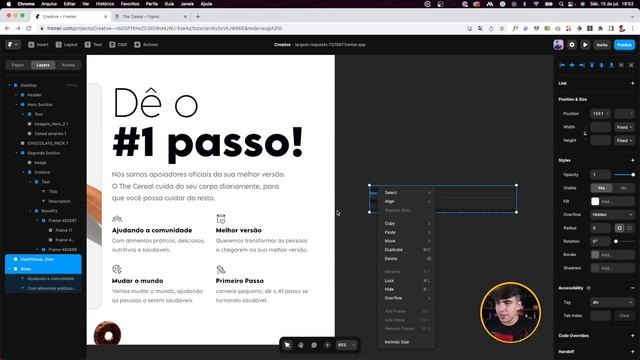The image size is (640, 360).
Task: Open the zoom percentage dropdown
Action: pyautogui.click(x=347, y=345)
